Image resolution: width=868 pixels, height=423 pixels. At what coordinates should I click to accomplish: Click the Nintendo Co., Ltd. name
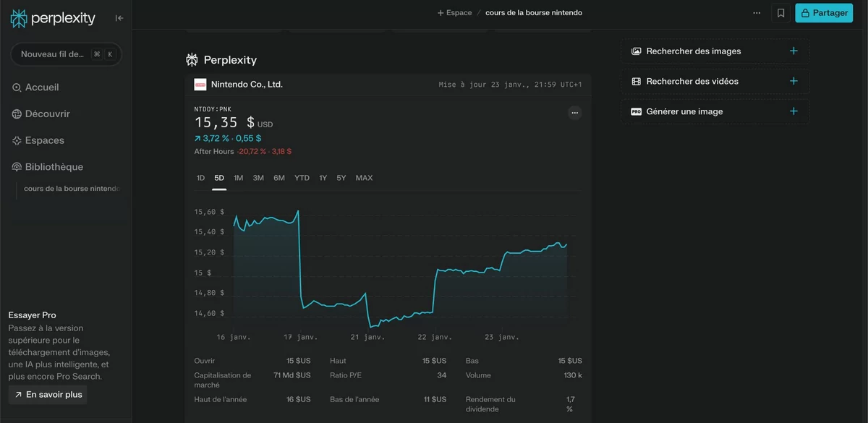tap(247, 85)
